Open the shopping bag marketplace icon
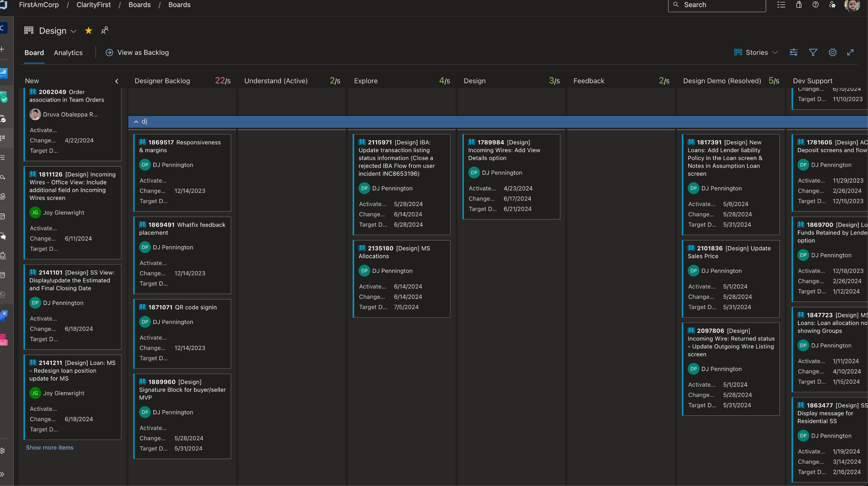 (x=799, y=5)
